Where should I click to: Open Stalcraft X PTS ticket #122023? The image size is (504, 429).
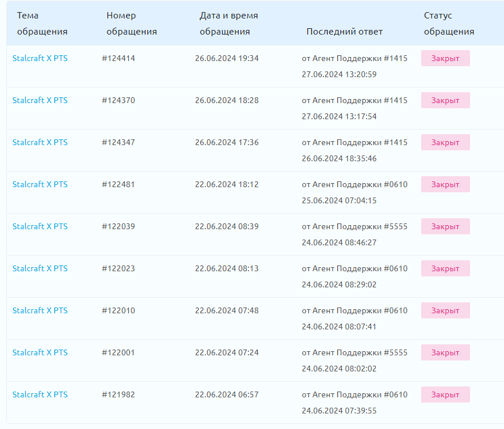40,268
